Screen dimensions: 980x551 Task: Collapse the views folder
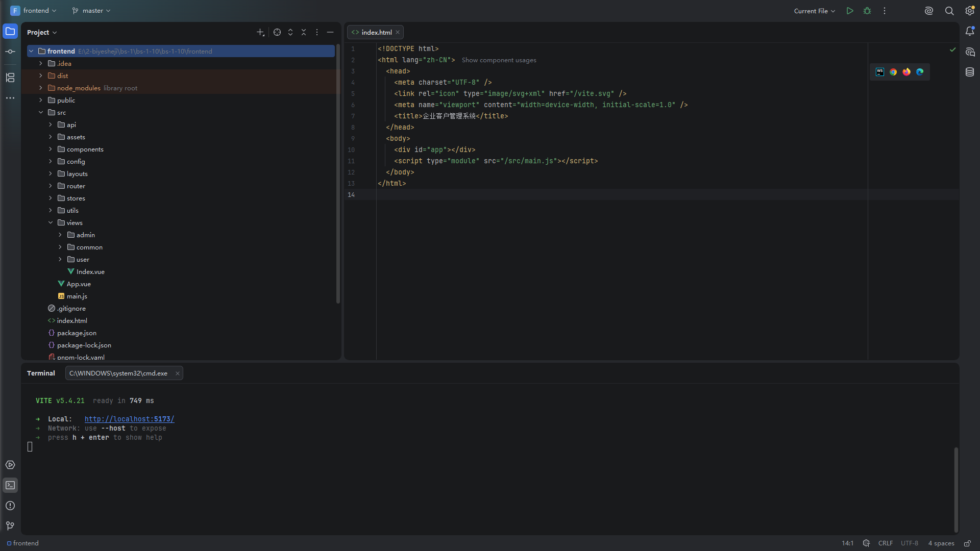51,222
